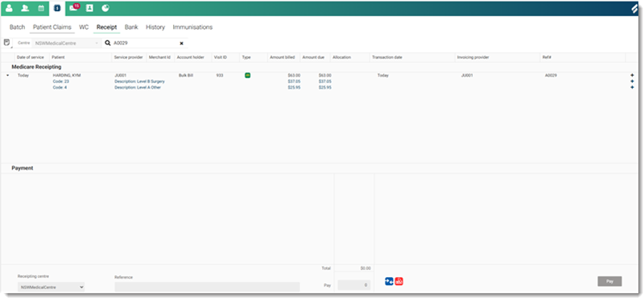Click the Reference input field

[207, 287]
